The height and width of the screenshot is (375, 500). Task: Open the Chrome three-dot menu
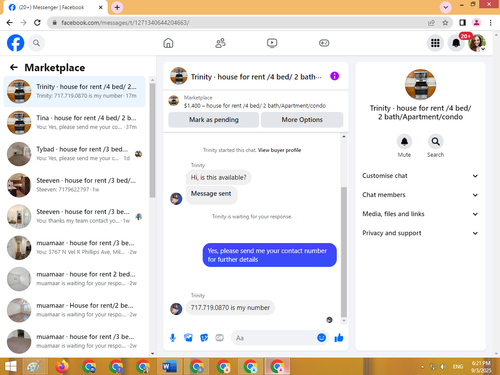(x=490, y=23)
